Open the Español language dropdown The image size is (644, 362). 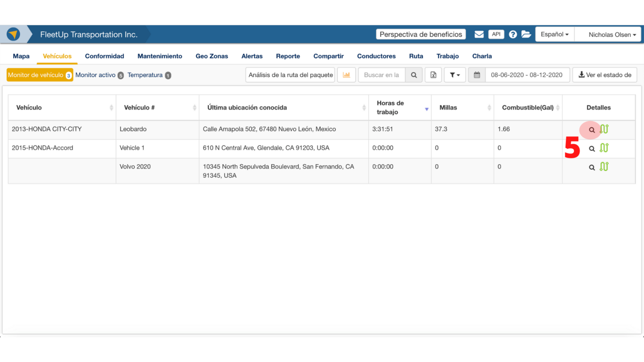[555, 34]
